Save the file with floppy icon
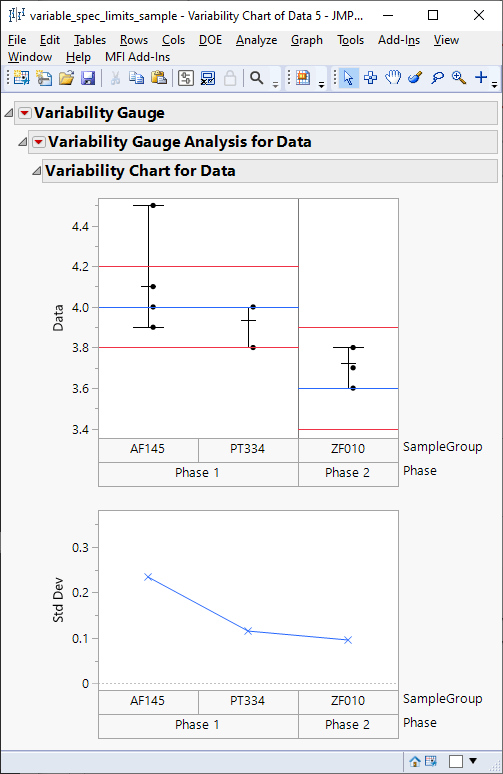The height and width of the screenshot is (774, 503). (88, 78)
